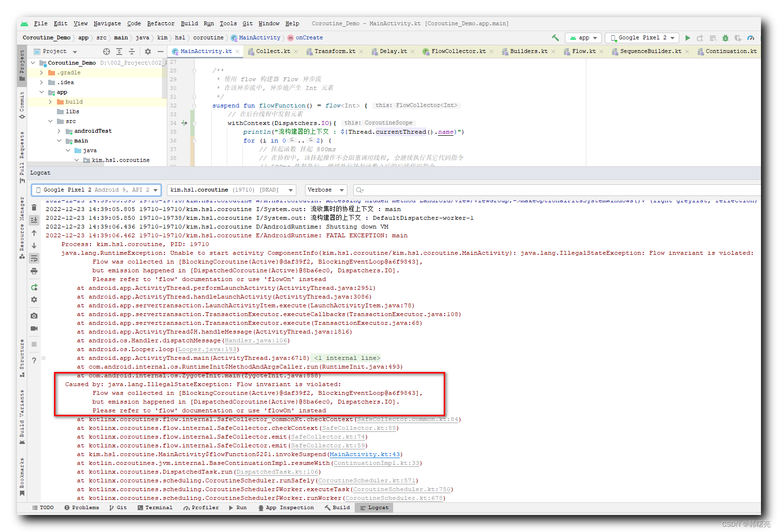
Task: Open the Project view type dropdown
Action: (x=55, y=52)
